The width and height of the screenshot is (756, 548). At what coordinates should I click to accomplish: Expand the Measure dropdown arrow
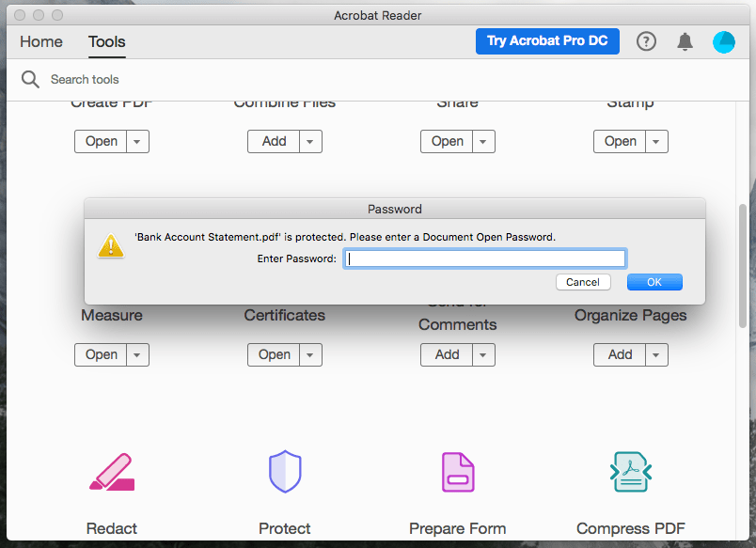click(137, 354)
